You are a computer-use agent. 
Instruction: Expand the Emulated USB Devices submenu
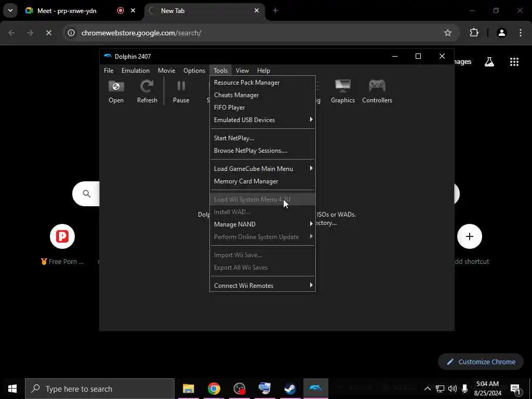click(262, 120)
